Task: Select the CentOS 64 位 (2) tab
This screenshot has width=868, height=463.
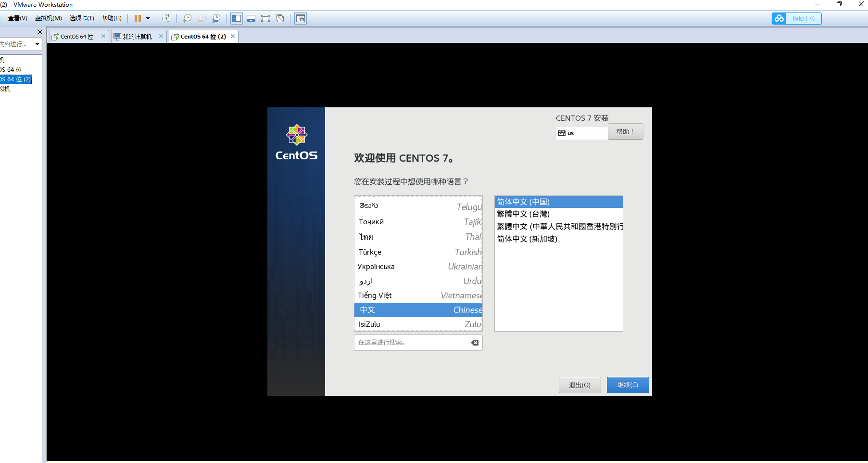Action: pos(203,37)
